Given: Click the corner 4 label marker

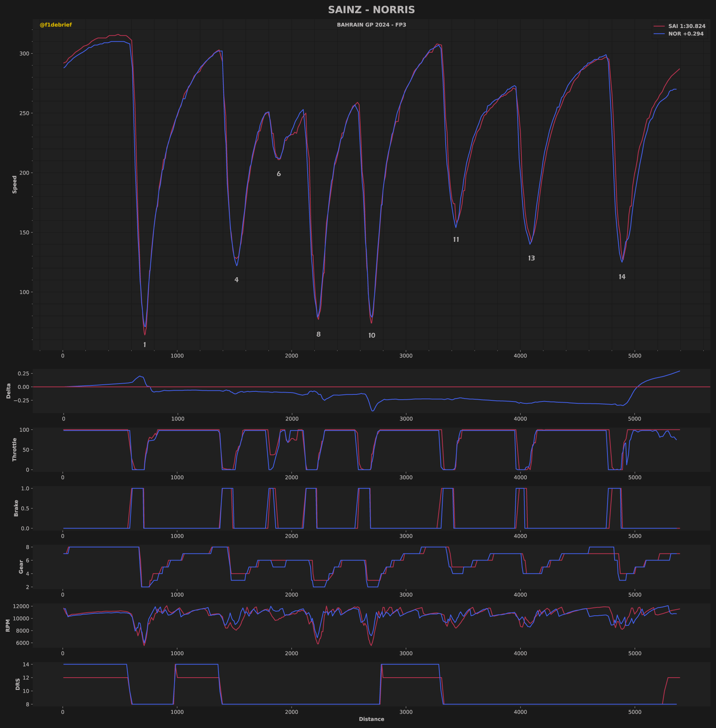Looking at the screenshot, I should (x=236, y=280).
